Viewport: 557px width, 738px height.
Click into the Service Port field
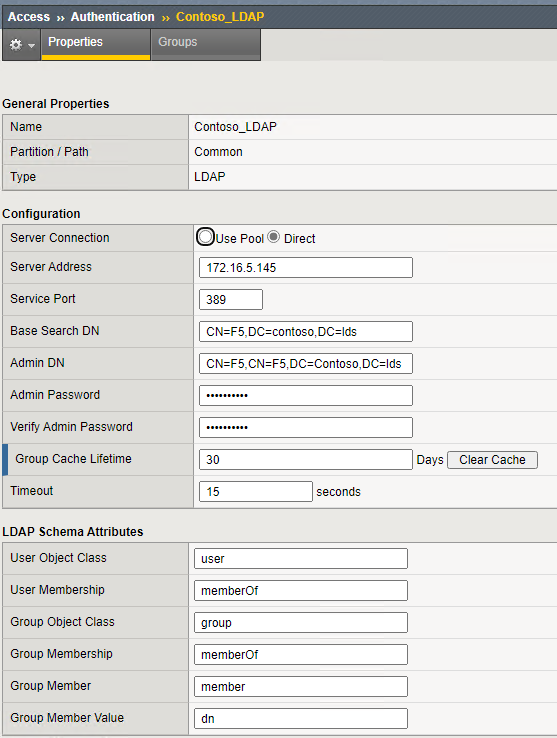point(231,299)
